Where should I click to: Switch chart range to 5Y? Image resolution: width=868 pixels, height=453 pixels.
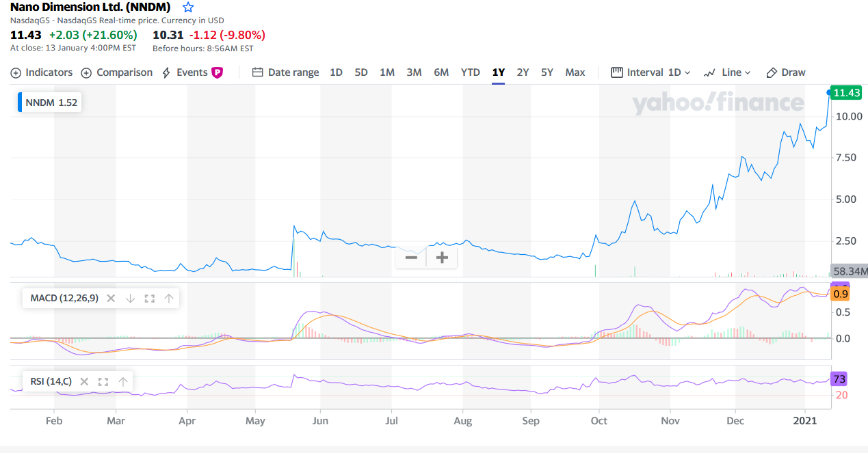click(547, 72)
